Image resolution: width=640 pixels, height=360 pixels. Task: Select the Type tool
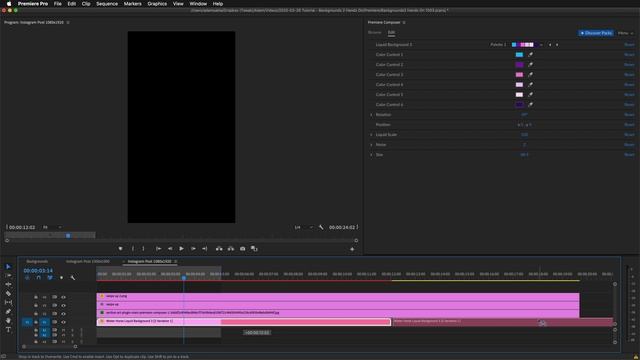tap(8, 329)
